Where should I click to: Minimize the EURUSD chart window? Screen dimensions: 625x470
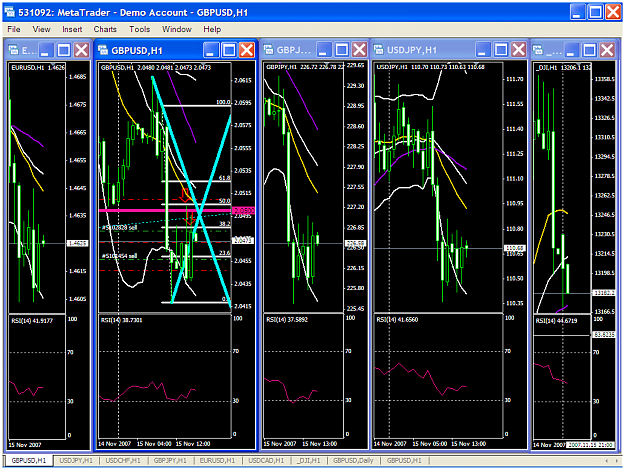click(46, 50)
